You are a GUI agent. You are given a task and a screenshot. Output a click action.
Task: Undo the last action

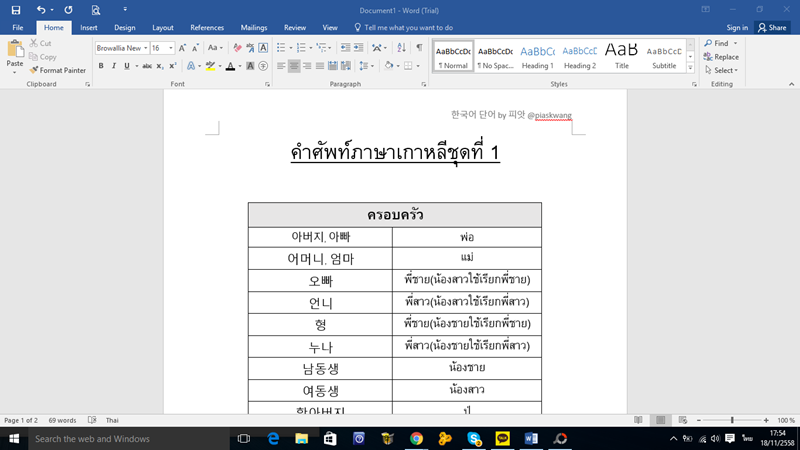[x=41, y=10]
